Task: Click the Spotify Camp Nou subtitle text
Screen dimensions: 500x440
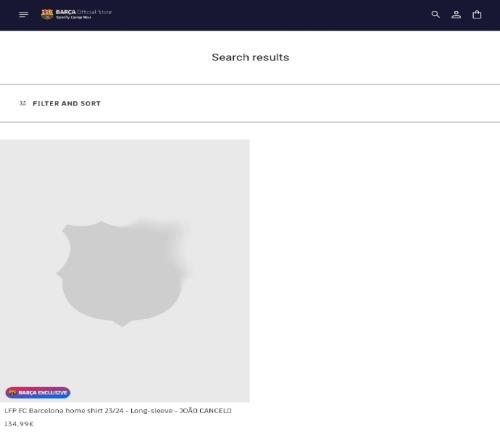Action: click(73, 17)
